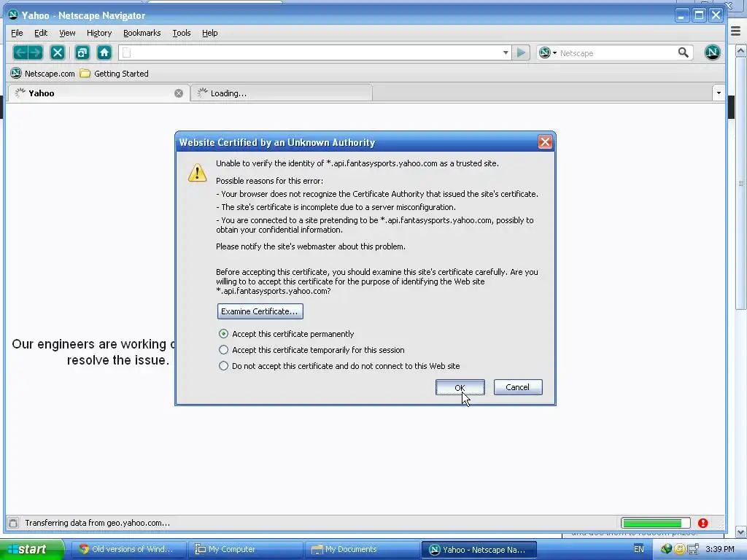Open the Getting Started bookmarks folder

[x=115, y=74]
